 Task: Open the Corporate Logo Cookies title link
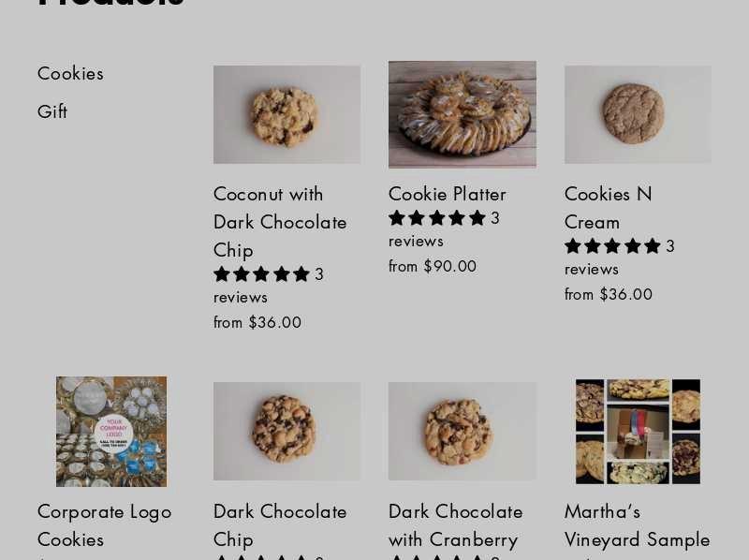click(104, 525)
